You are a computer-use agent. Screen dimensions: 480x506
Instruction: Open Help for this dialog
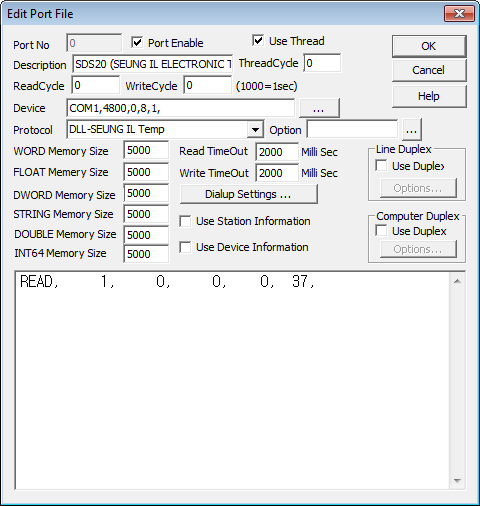click(429, 96)
